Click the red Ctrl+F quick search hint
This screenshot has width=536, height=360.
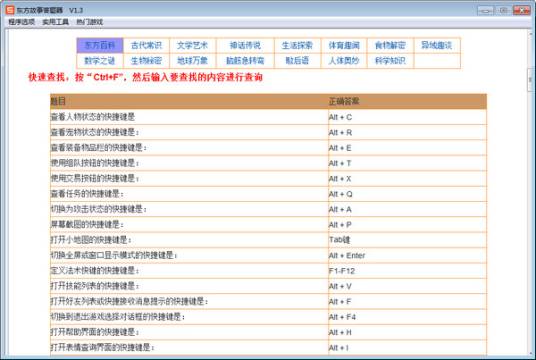[146, 77]
